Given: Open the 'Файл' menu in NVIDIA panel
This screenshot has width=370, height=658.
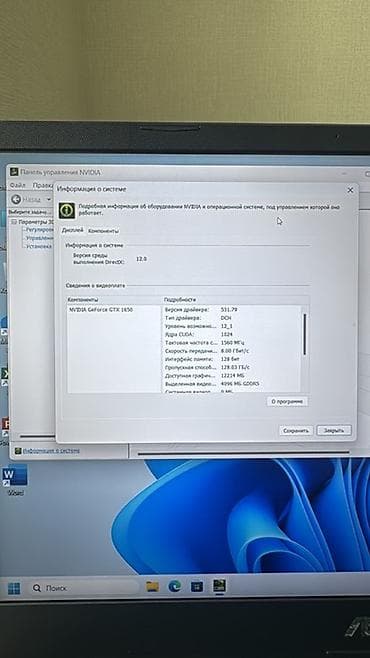Looking at the screenshot, I should click(18, 185).
